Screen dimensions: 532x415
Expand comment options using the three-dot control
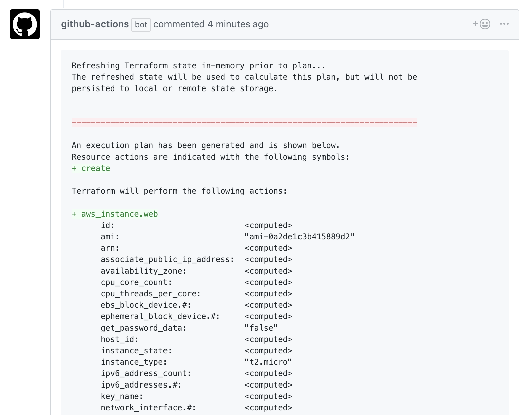504,24
